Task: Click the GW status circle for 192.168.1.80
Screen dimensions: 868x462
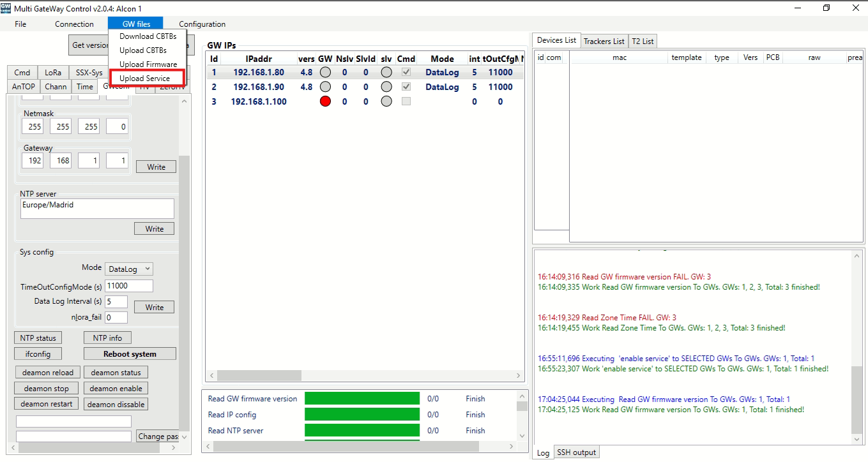Action: 325,72
